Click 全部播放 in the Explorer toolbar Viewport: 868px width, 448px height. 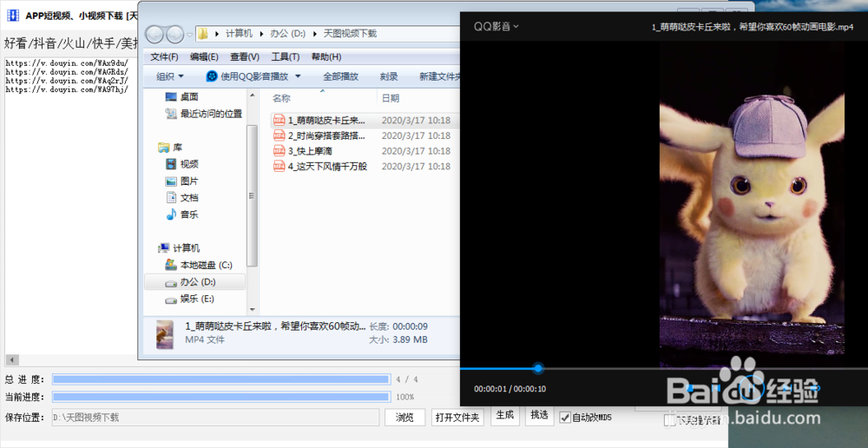point(340,76)
